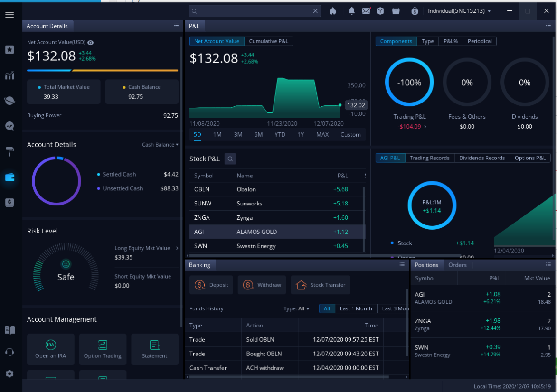Expand the Individual account dropdown
This screenshot has height=392, width=557.
pyautogui.click(x=459, y=11)
